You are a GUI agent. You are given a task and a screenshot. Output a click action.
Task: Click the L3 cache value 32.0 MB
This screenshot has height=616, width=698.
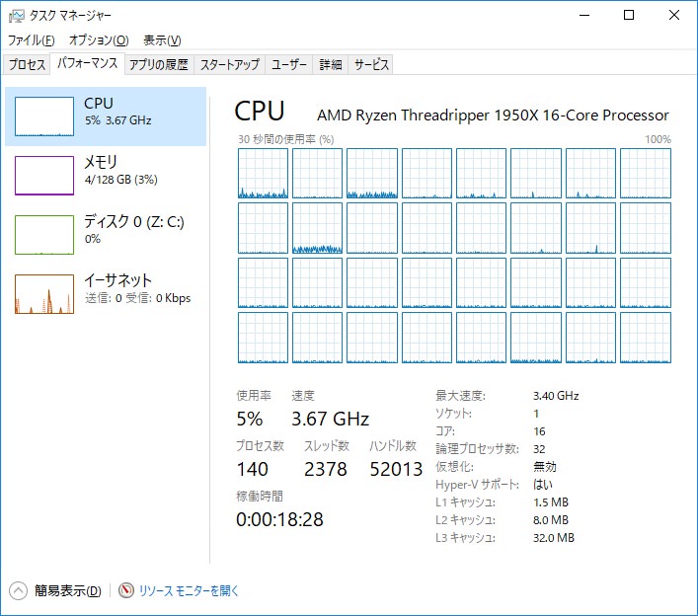tap(554, 538)
